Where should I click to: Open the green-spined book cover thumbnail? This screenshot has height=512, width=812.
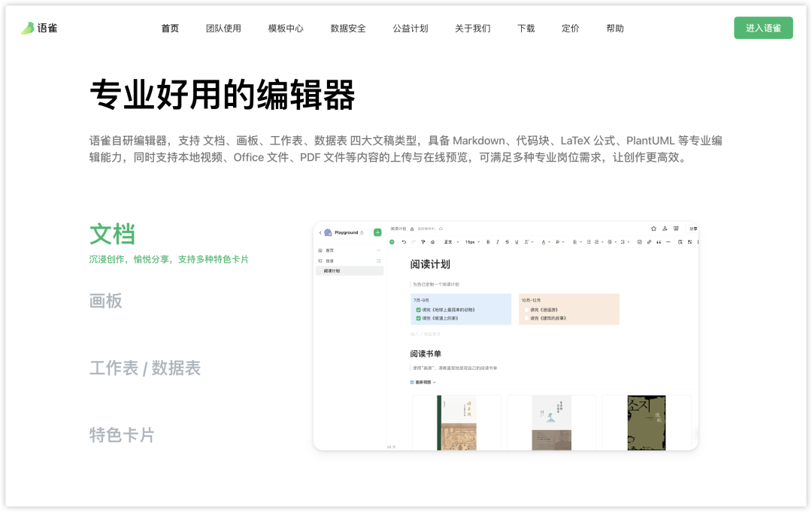click(457, 423)
